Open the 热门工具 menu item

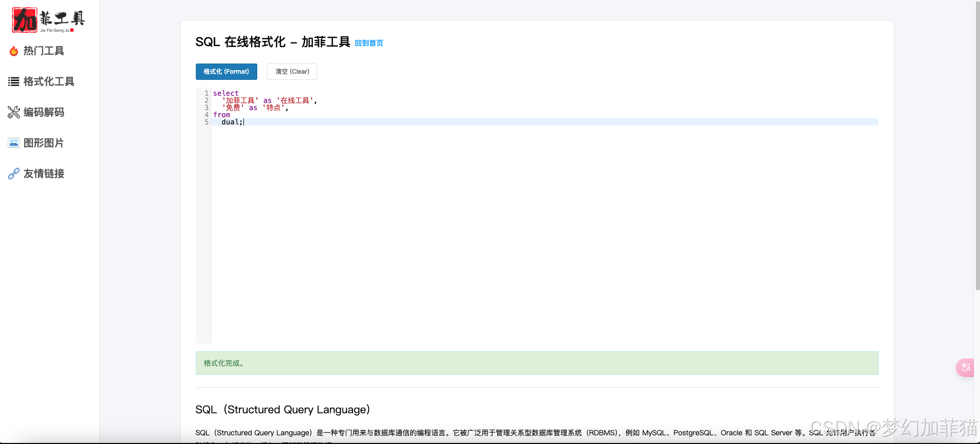coord(44,51)
